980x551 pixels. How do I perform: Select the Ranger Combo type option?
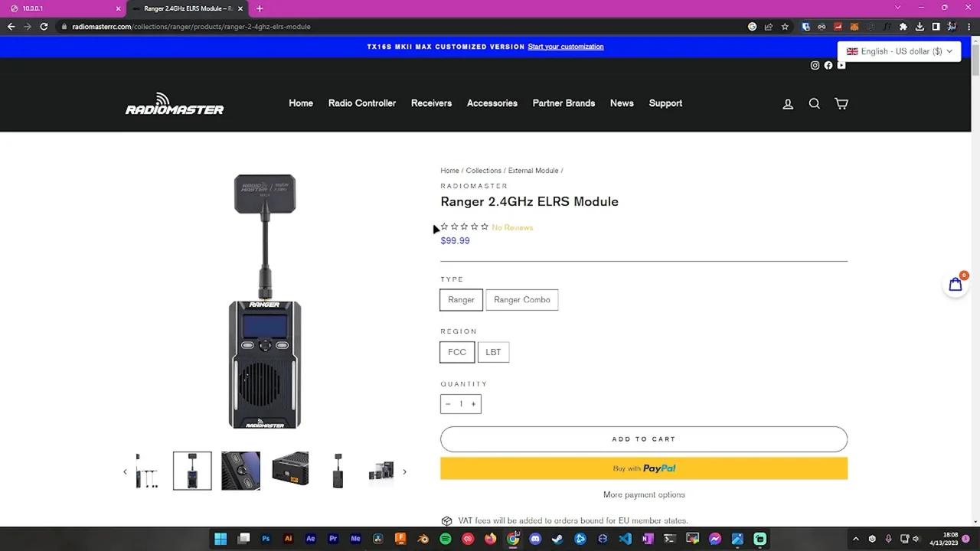pyautogui.click(x=521, y=299)
